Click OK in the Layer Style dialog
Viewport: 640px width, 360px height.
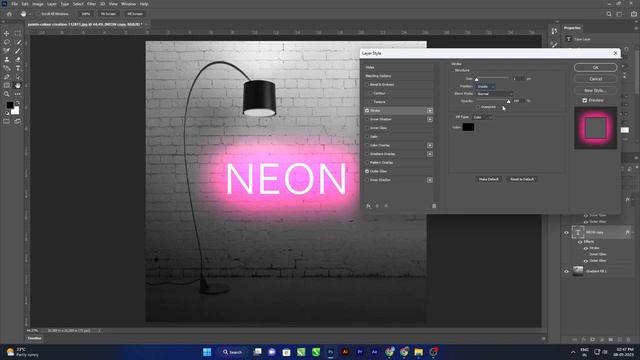point(596,67)
